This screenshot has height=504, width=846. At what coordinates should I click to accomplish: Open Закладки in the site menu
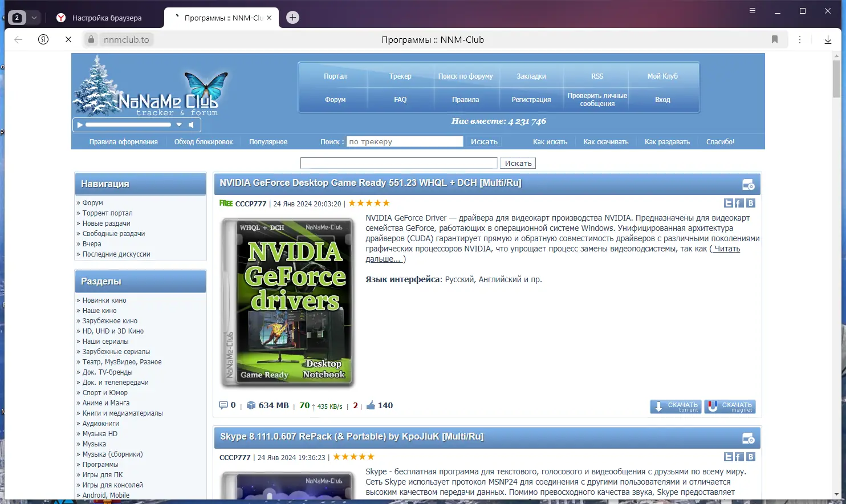pyautogui.click(x=531, y=76)
